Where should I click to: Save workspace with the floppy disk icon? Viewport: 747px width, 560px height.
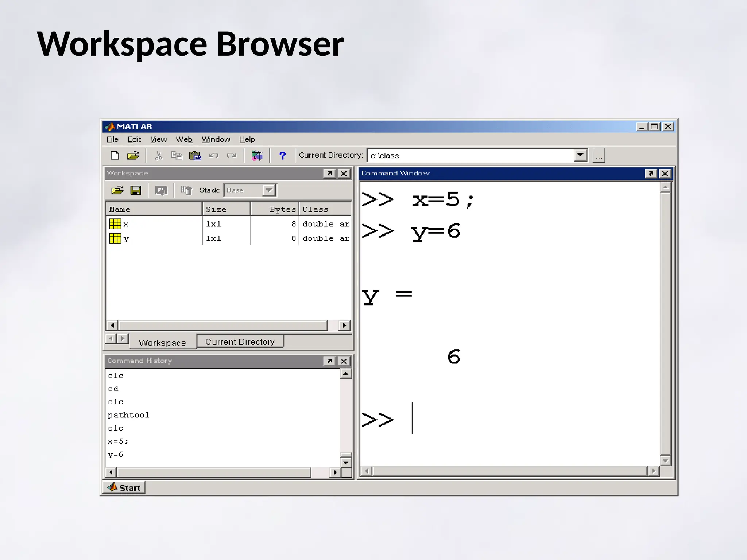click(136, 190)
